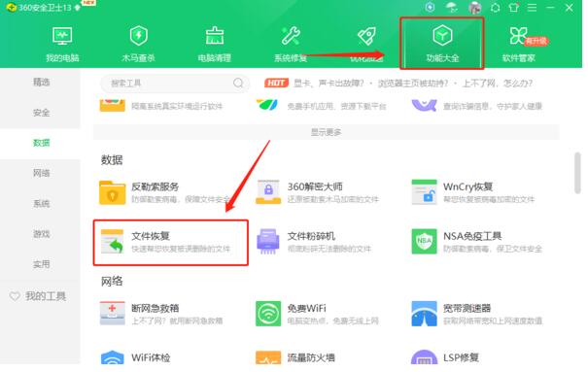Open the skin shirt icon
Image resolution: width=588 pixels, height=372 pixels.
tap(514, 8)
